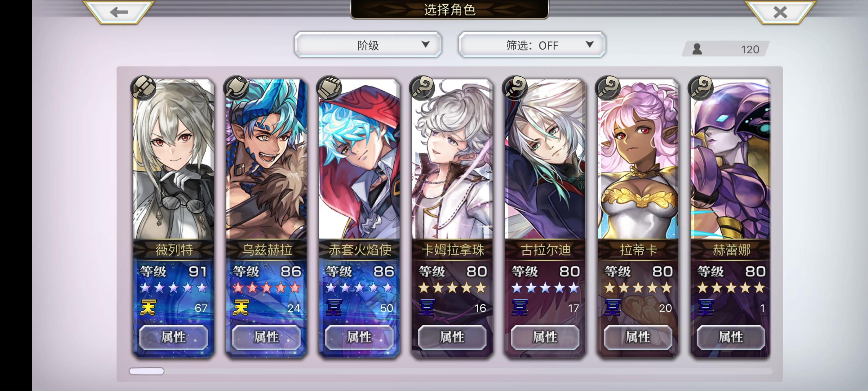Click the axe weapon icon on 乌兹赫拉
The width and height of the screenshot is (868, 391).
pyautogui.click(x=237, y=88)
